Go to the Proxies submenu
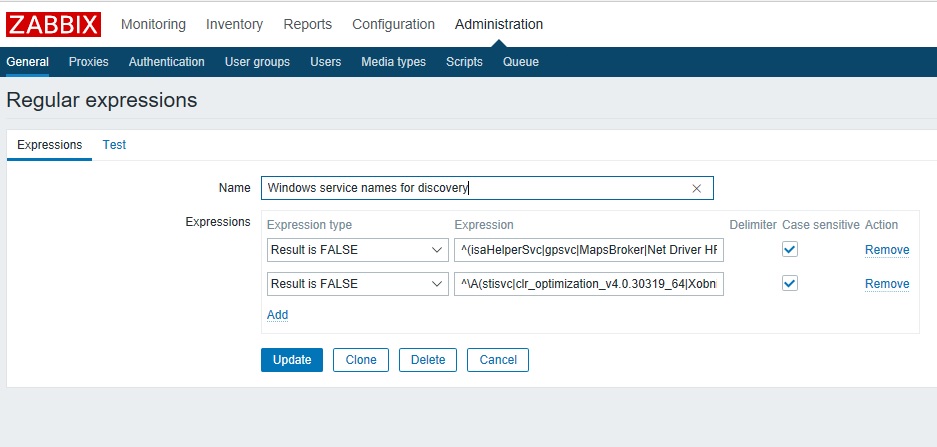 tap(89, 62)
